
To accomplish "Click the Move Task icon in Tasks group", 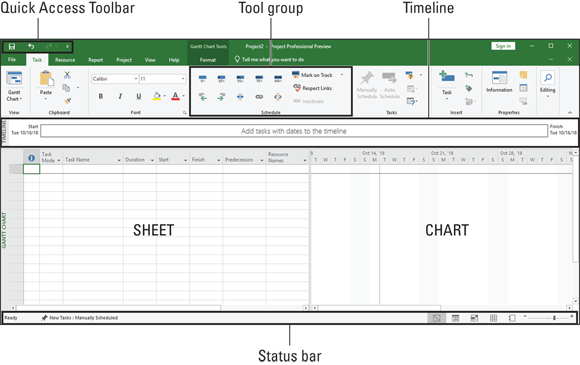I will coord(411,89).
